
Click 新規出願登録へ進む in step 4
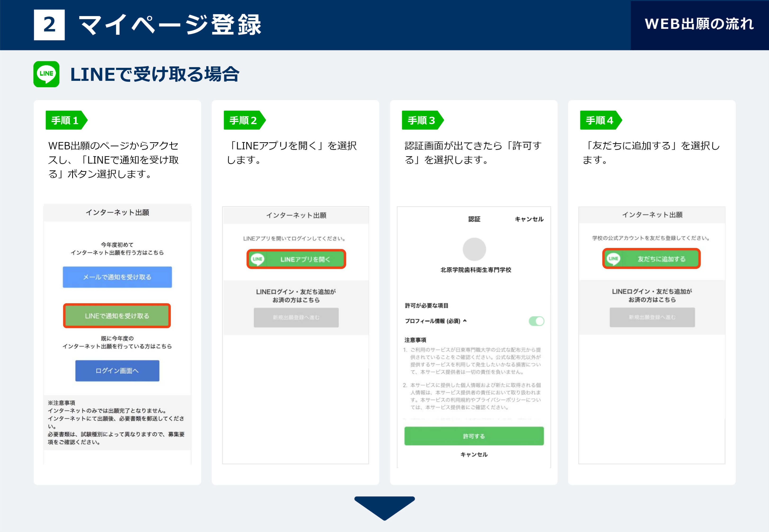coord(652,317)
